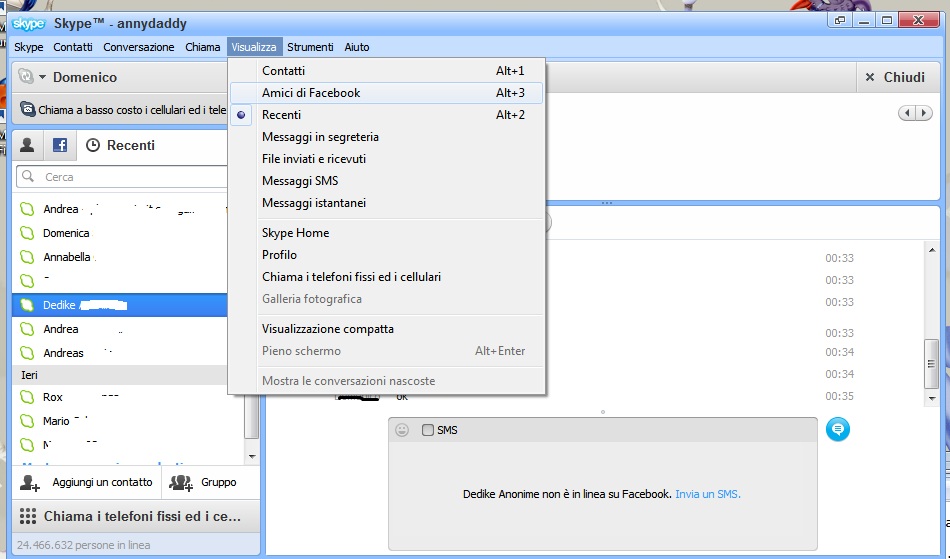Click the magnifier icon in search box
This screenshot has width=950, height=559.
[x=28, y=176]
